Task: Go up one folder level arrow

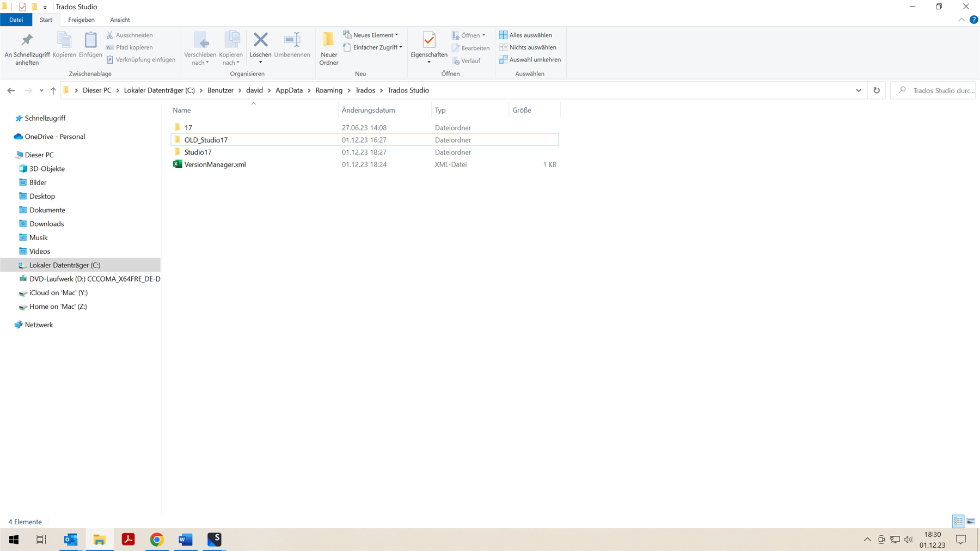Action: [53, 90]
